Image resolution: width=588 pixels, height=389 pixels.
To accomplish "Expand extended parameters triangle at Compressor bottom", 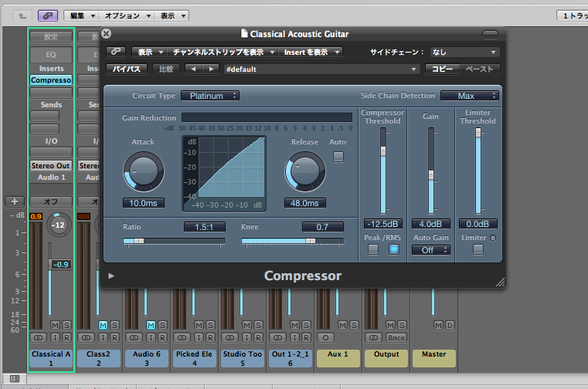I will pos(111,276).
